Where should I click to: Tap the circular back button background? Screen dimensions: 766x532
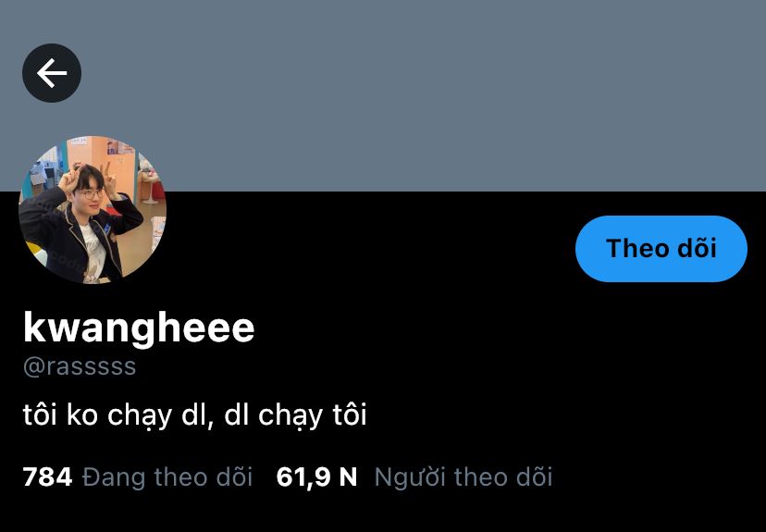(x=52, y=73)
